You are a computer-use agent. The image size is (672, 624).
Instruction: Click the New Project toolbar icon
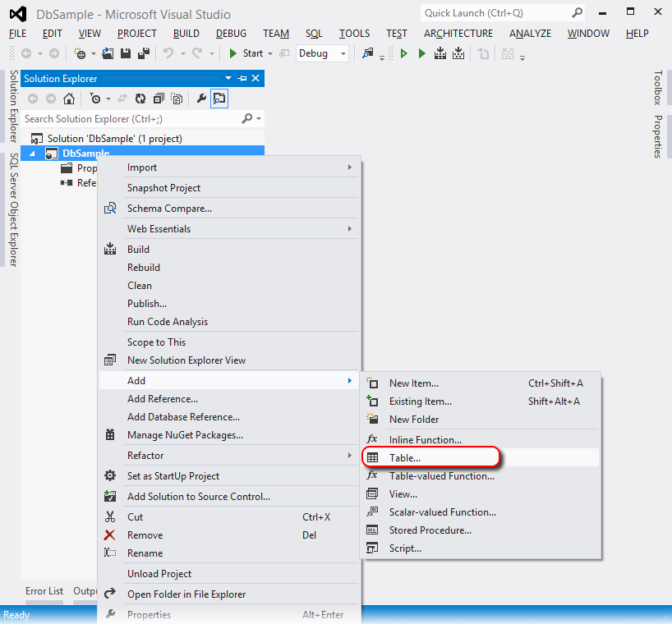(80, 53)
